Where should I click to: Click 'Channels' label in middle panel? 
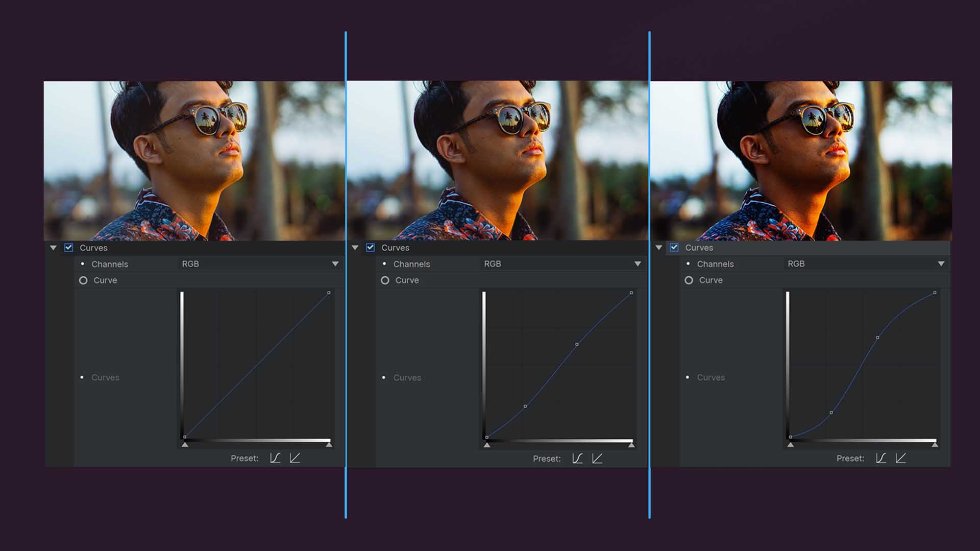click(412, 264)
